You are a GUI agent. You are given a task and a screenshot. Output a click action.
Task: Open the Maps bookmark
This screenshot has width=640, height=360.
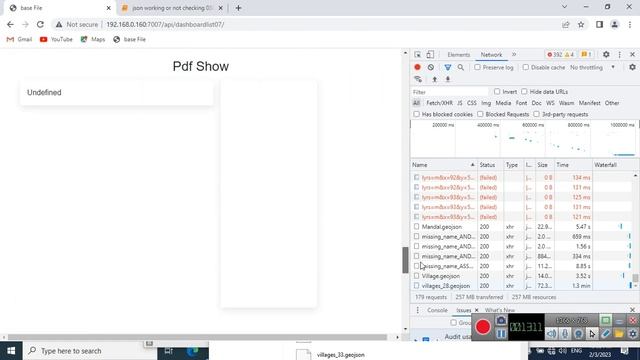tap(93, 39)
